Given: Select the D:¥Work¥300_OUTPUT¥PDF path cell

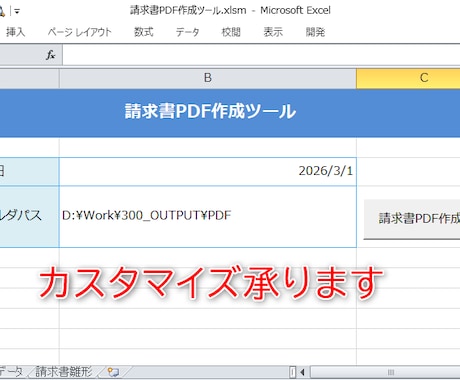Looking at the screenshot, I should (208, 217).
